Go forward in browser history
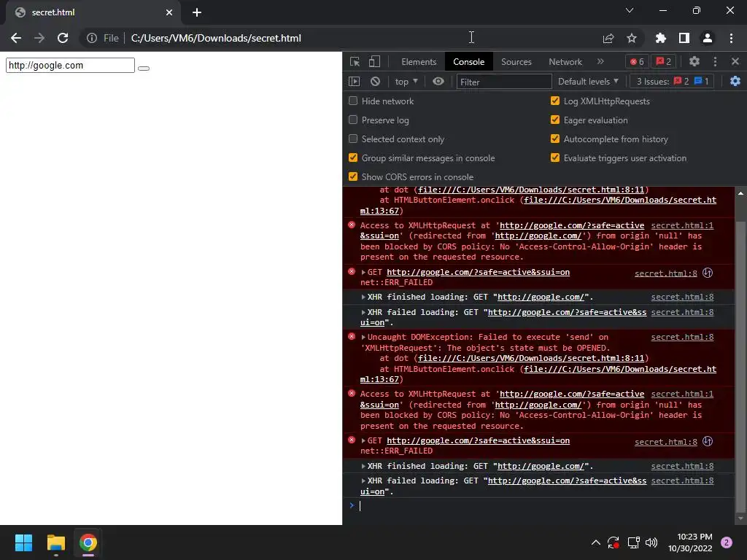This screenshot has height=560, width=747. point(39,38)
